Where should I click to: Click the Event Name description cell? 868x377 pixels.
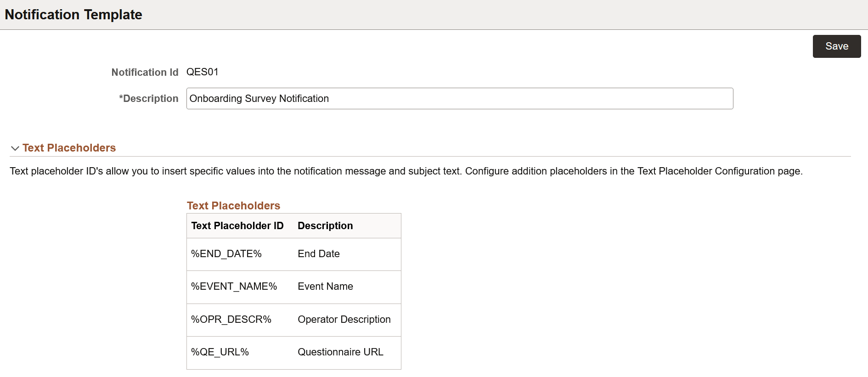click(325, 287)
